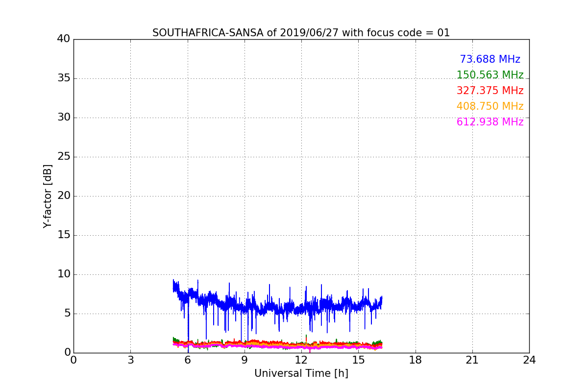This screenshot has height=392, width=588.
Task: Click the x-axis tick label 3
Action: tap(130, 360)
